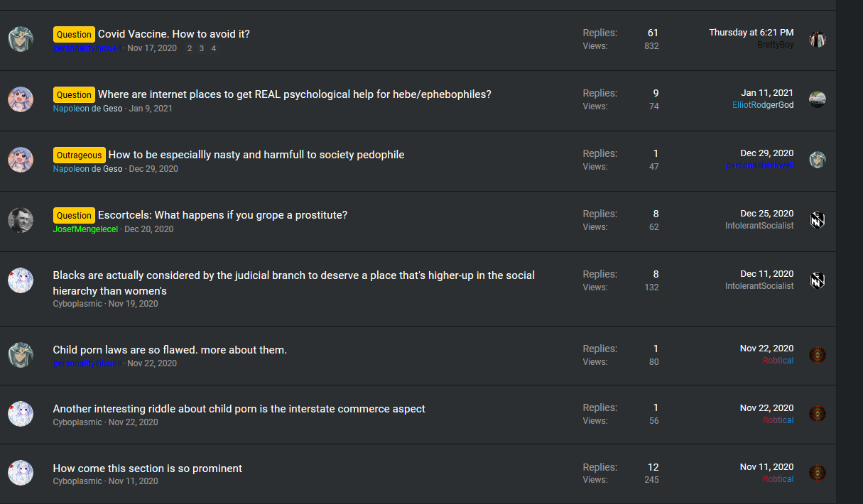Go to page 2 of Covid Vaccine thread

(x=190, y=48)
